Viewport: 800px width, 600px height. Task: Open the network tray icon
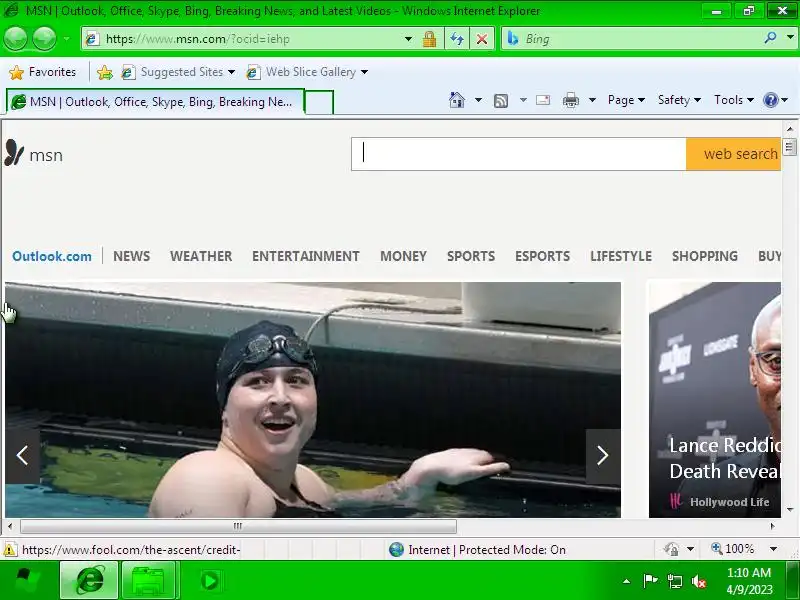click(x=674, y=581)
